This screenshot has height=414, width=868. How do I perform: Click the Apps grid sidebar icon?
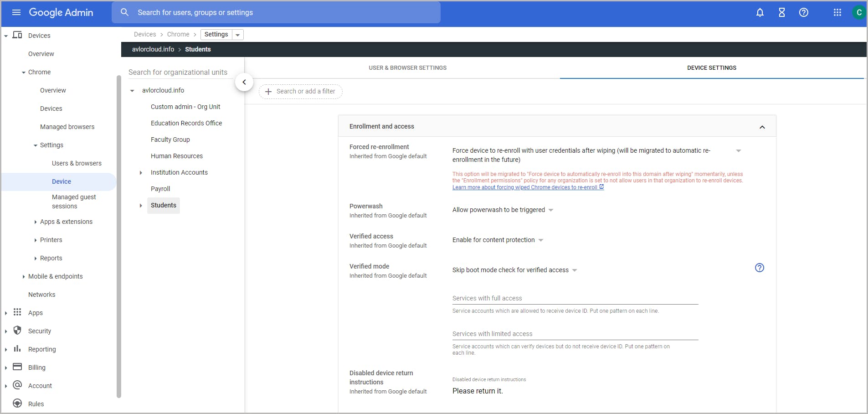point(17,312)
